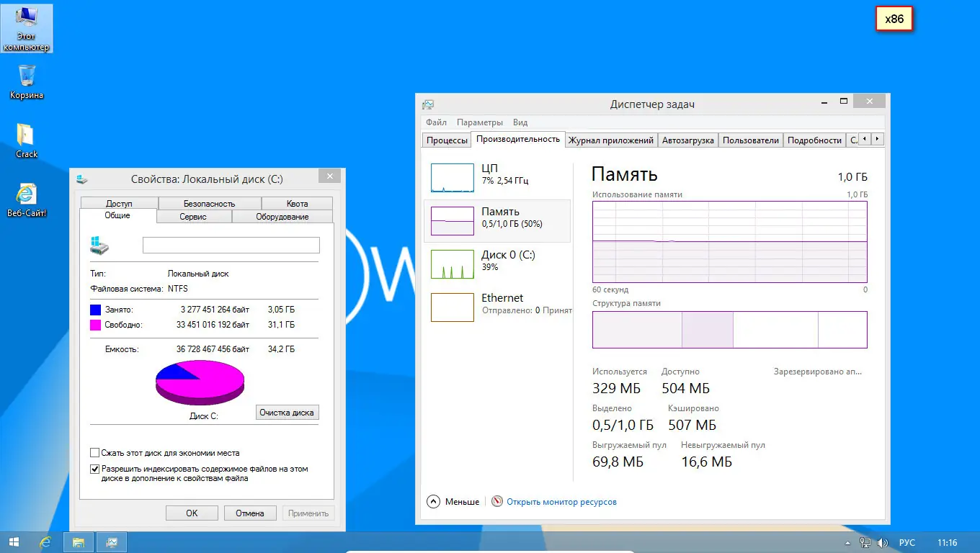Focus the disk name input field
The width and height of the screenshot is (980, 553).
pos(231,245)
